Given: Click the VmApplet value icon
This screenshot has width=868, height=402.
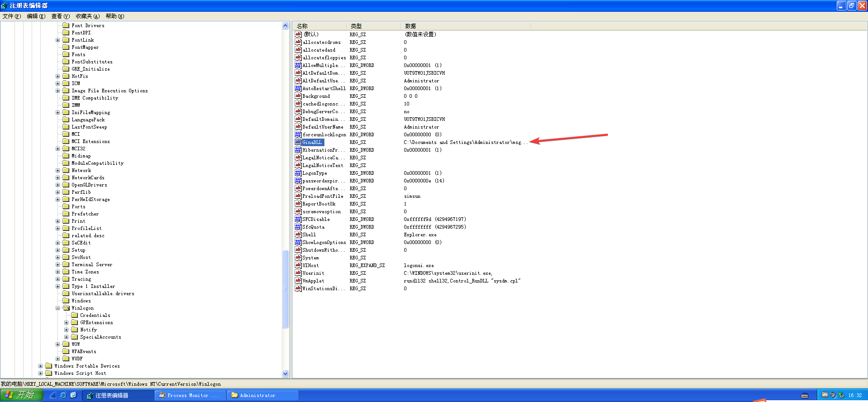Looking at the screenshot, I should coord(298,281).
